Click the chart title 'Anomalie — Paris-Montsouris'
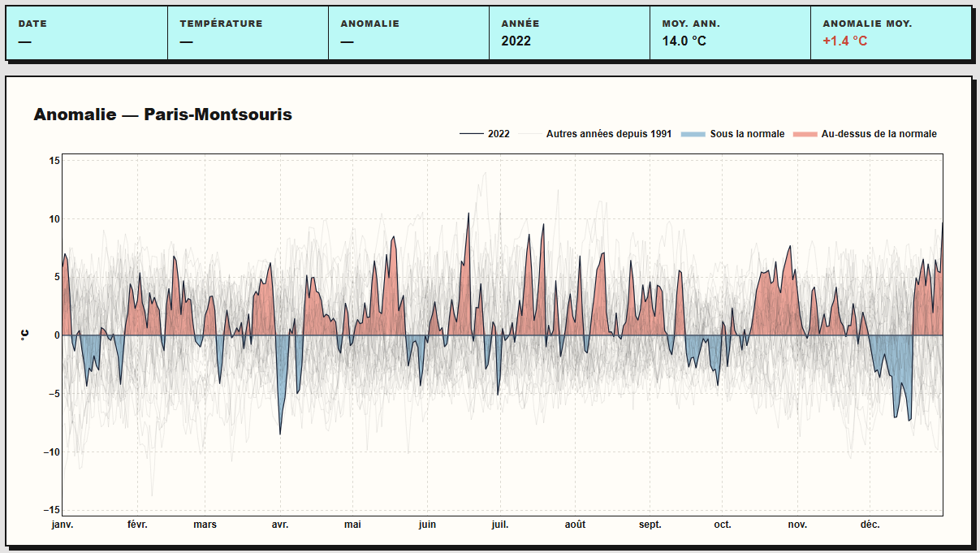 [162, 114]
